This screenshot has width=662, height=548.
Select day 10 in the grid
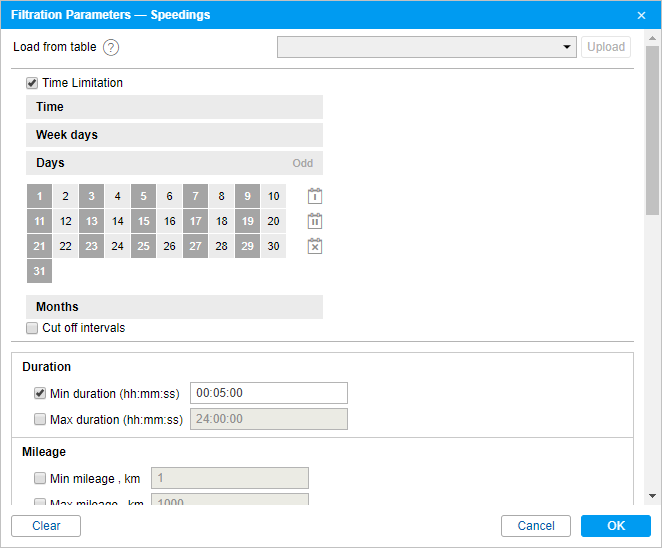tap(274, 196)
